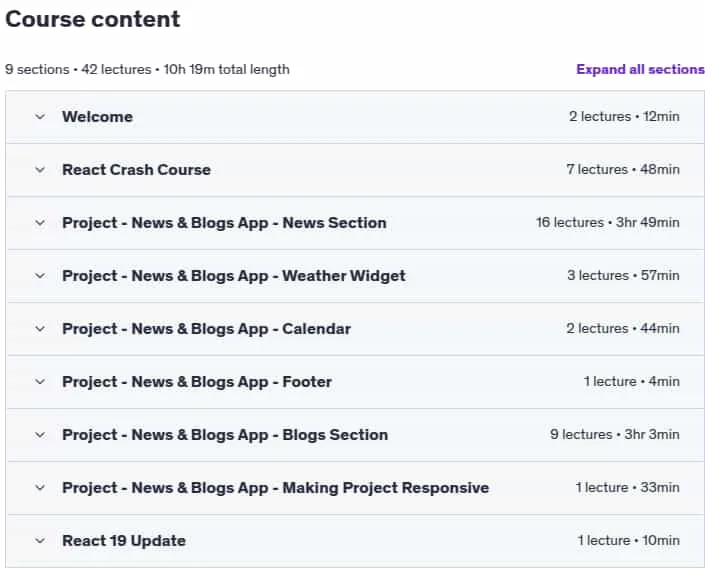
Task: Click Expand all sections link
Action: pos(640,69)
